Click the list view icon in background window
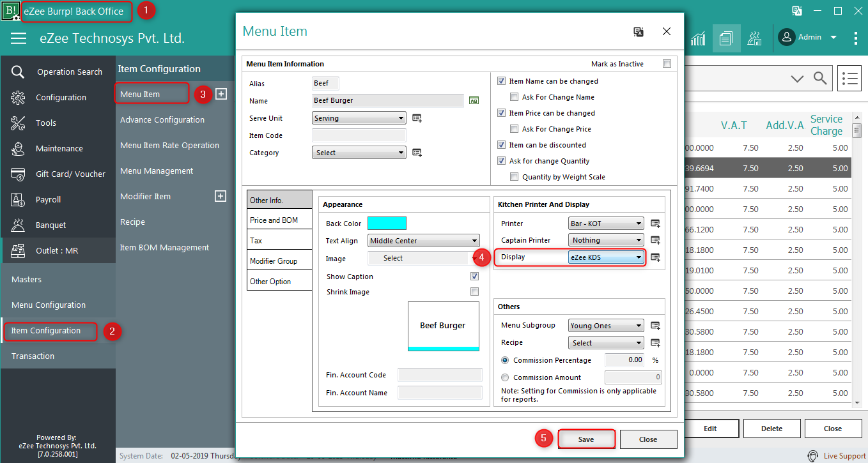Viewport: 868px width, 463px height. click(849, 78)
